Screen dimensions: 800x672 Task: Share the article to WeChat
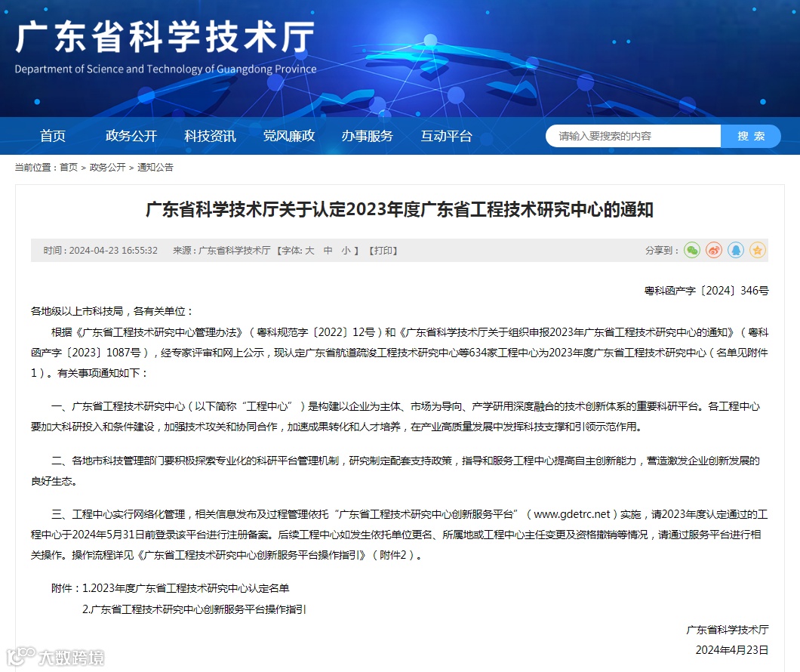coord(692,250)
